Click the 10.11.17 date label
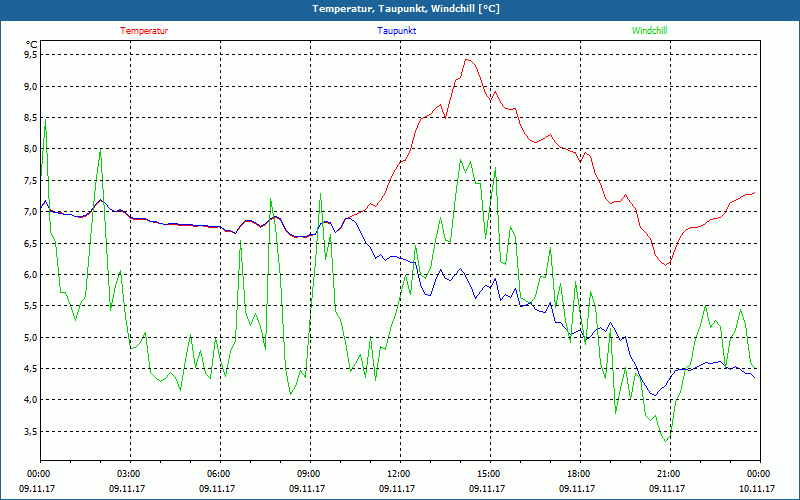 (x=757, y=488)
